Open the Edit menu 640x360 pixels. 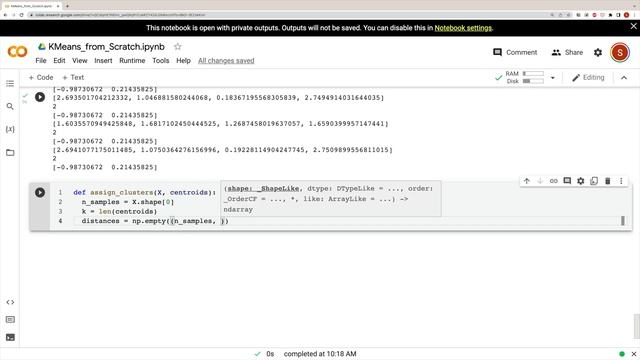(x=59, y=60)
